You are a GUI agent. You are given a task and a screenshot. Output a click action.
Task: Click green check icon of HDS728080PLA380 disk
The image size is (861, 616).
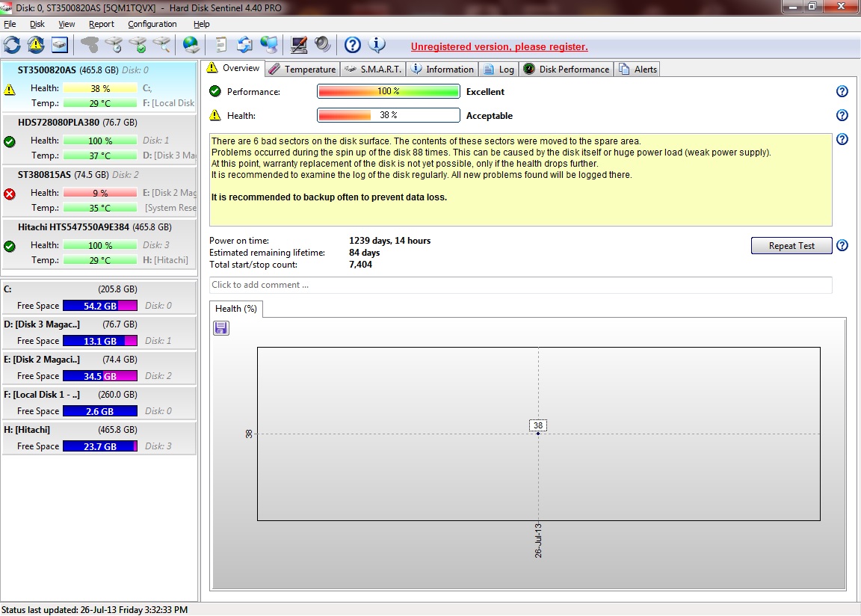pos(9,141)
